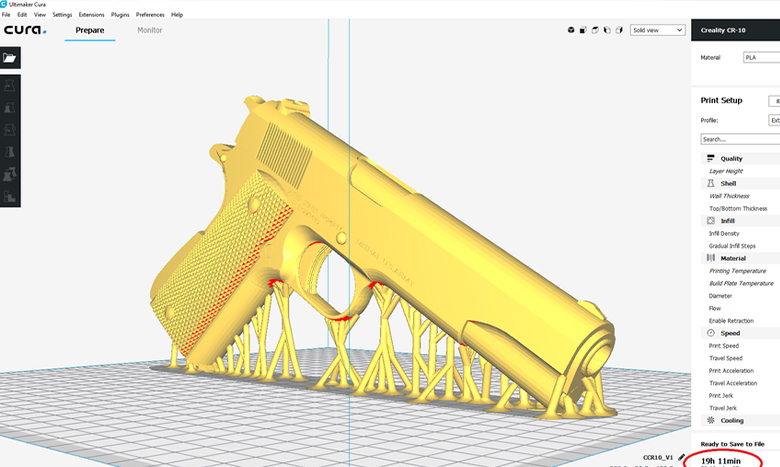Click the Flow setting
The height and width of the screenshot is (467, 780).
point(715,308)
